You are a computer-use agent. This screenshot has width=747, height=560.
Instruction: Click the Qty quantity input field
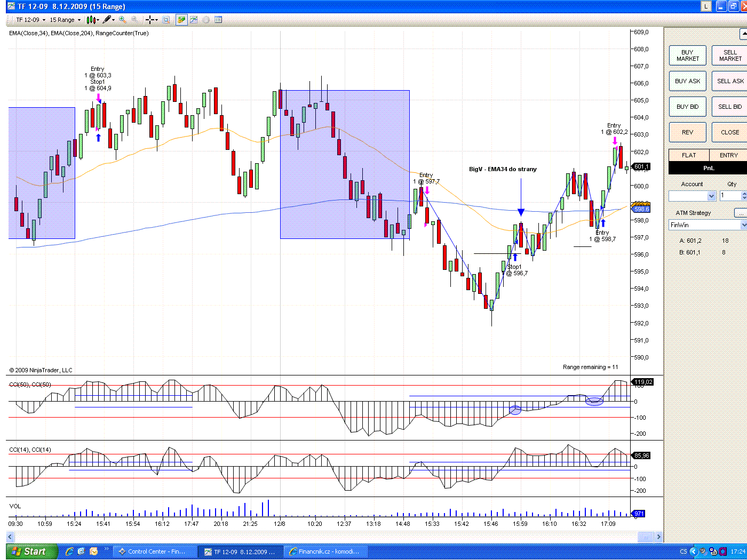tap(730, 196)
